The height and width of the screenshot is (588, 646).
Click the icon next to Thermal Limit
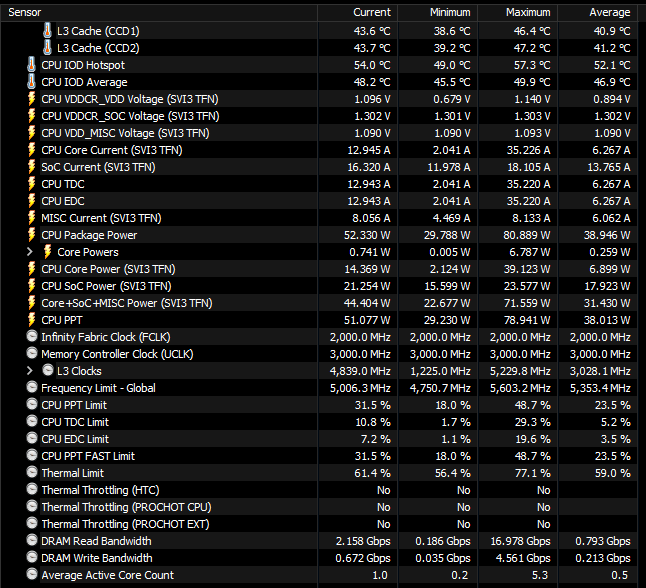(x=32, y=472)
